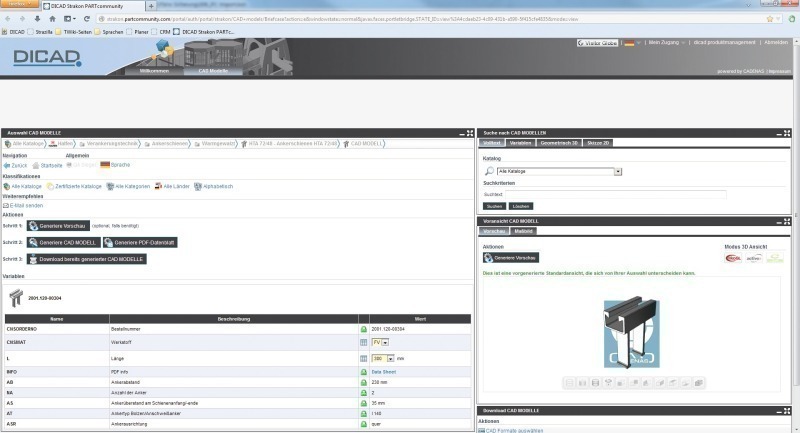Open the table icon in Werkstoff row
The width and height of the screenshot is (800, 433).
pyautogui.click(x=364, y=343)
